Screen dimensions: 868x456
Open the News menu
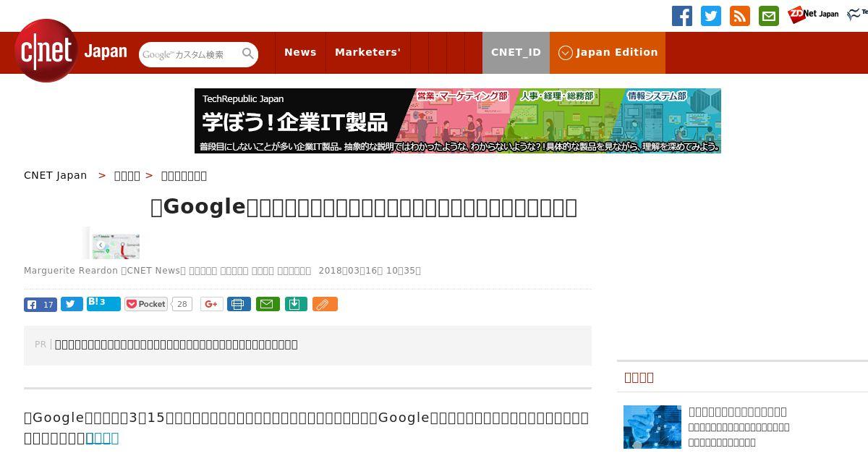pyautogui.click(x=300, y=52)
